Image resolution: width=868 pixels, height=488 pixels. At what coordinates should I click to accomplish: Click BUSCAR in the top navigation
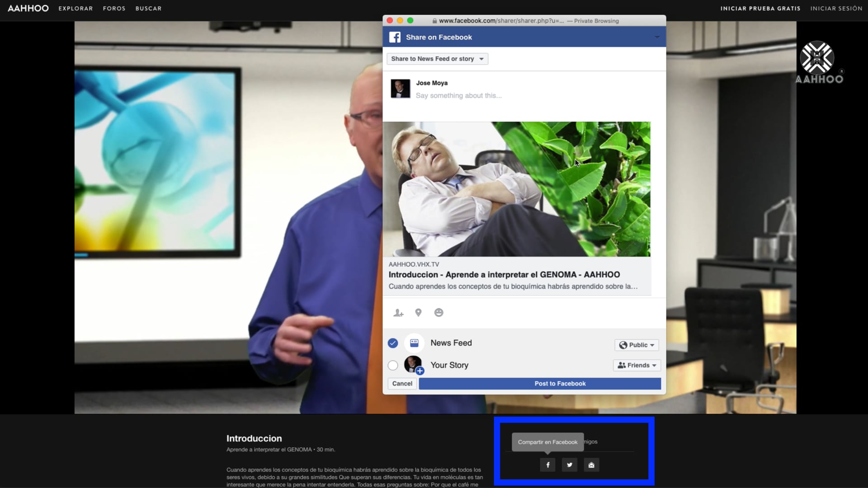pyautogui.click(x=148, y=8)
